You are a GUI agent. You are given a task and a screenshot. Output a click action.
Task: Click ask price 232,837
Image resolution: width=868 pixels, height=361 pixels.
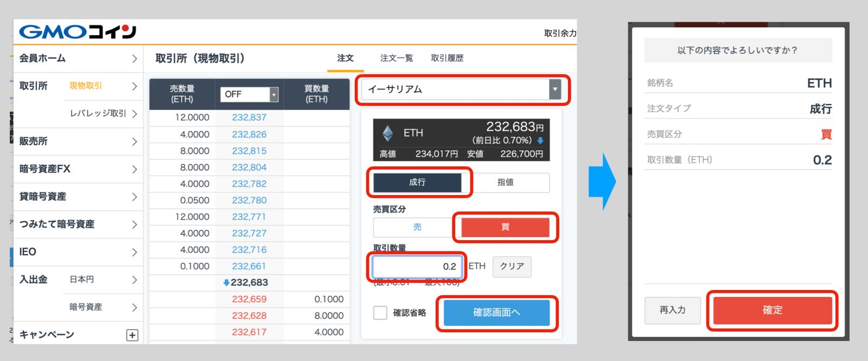point(249,118)
